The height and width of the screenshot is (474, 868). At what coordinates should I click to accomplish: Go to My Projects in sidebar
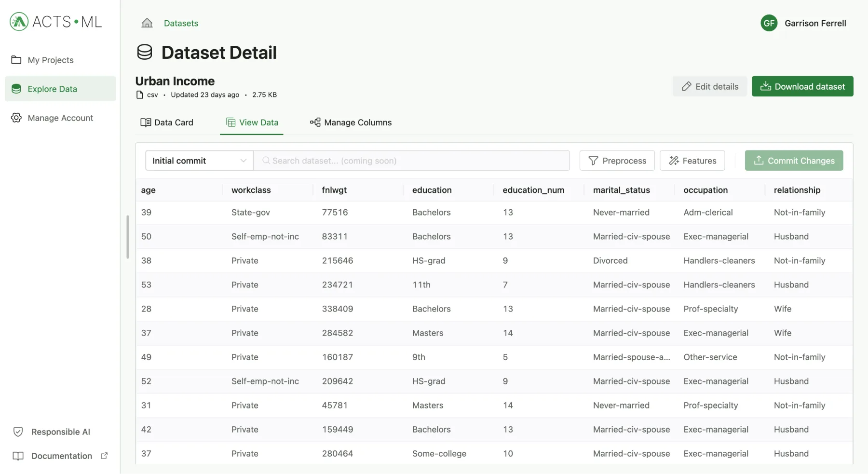coord(60,60)
